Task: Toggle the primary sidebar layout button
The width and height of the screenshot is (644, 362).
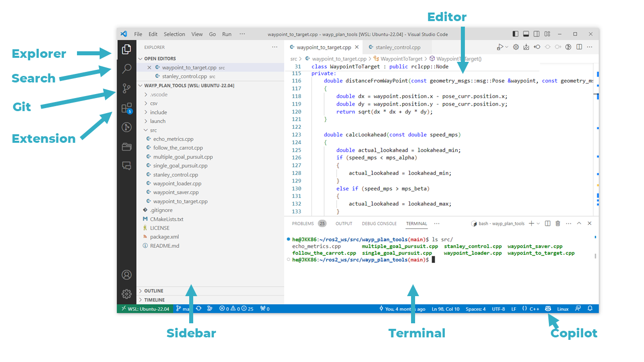Action: 516,34
